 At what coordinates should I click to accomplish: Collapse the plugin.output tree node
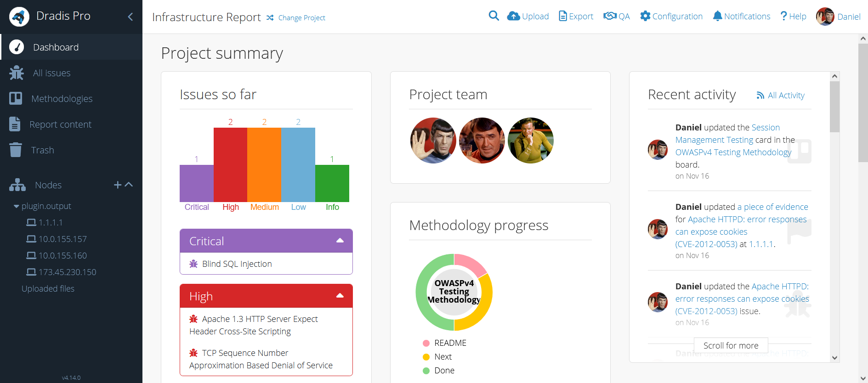[17, 206]
